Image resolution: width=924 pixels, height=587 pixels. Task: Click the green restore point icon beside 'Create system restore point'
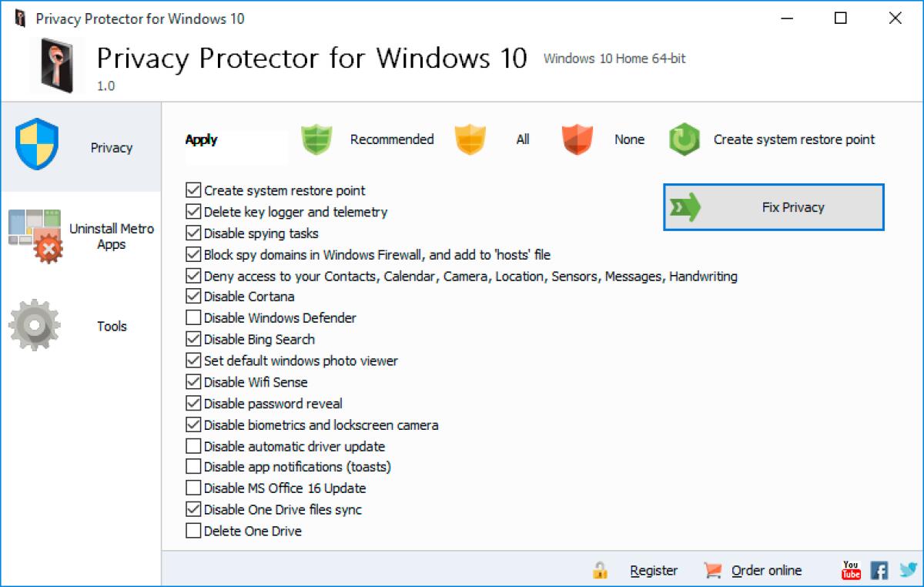(x=684, y=140)
